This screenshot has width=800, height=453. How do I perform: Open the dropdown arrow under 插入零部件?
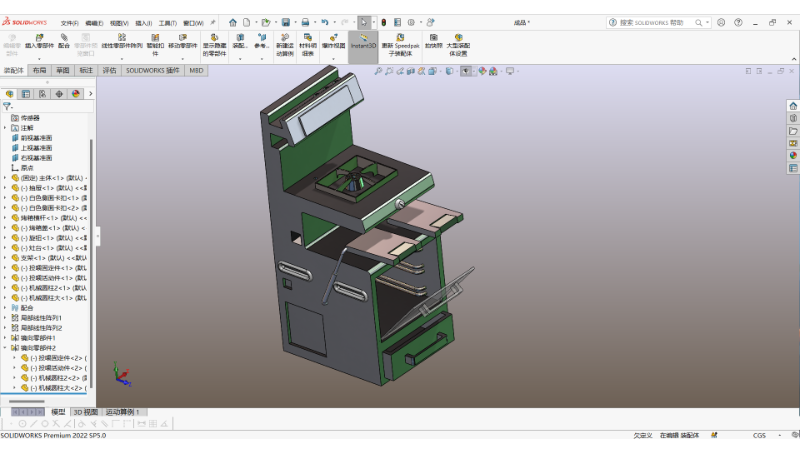click(39, 59)
